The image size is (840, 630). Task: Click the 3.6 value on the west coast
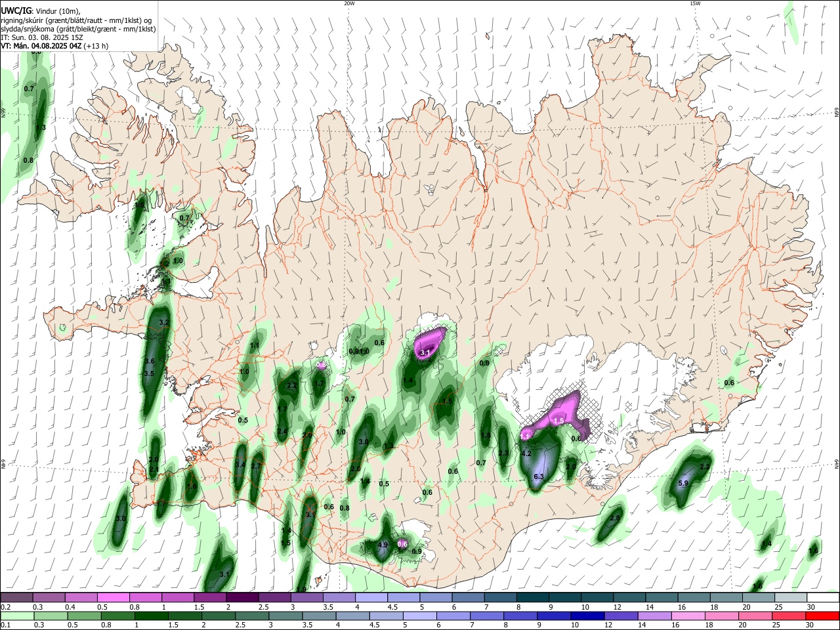click(x=149, y=361)
